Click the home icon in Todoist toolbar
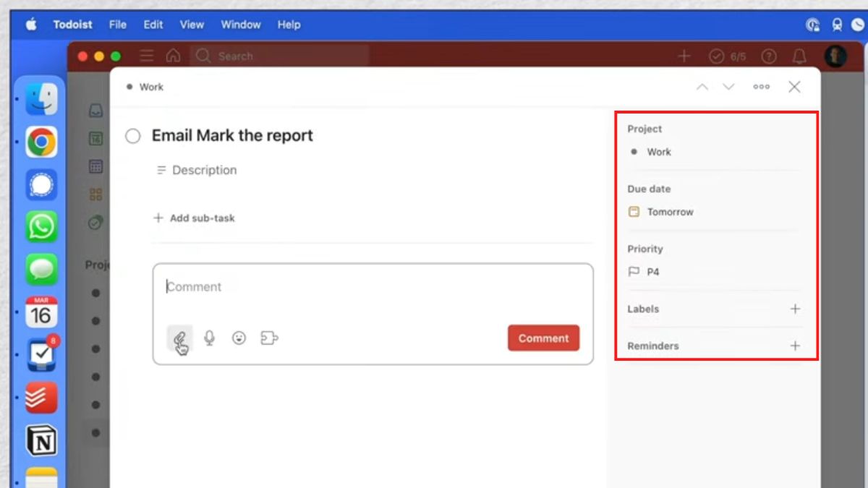 click(173, 56)
